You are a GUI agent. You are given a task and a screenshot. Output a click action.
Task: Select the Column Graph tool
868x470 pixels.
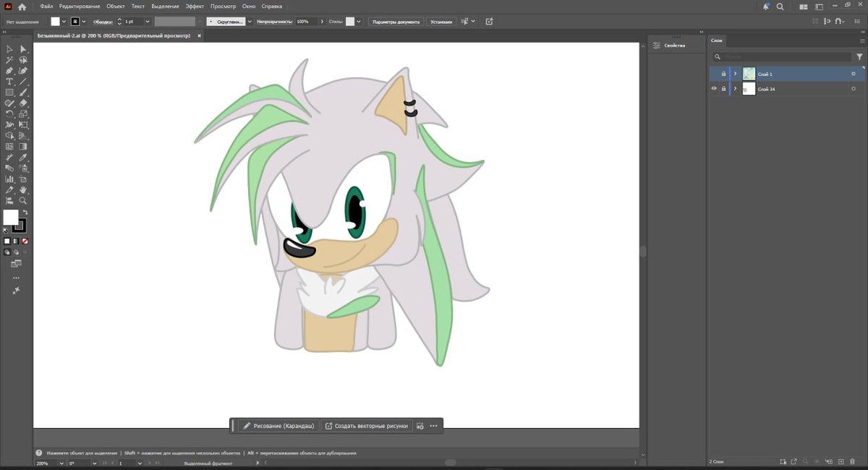9,179
